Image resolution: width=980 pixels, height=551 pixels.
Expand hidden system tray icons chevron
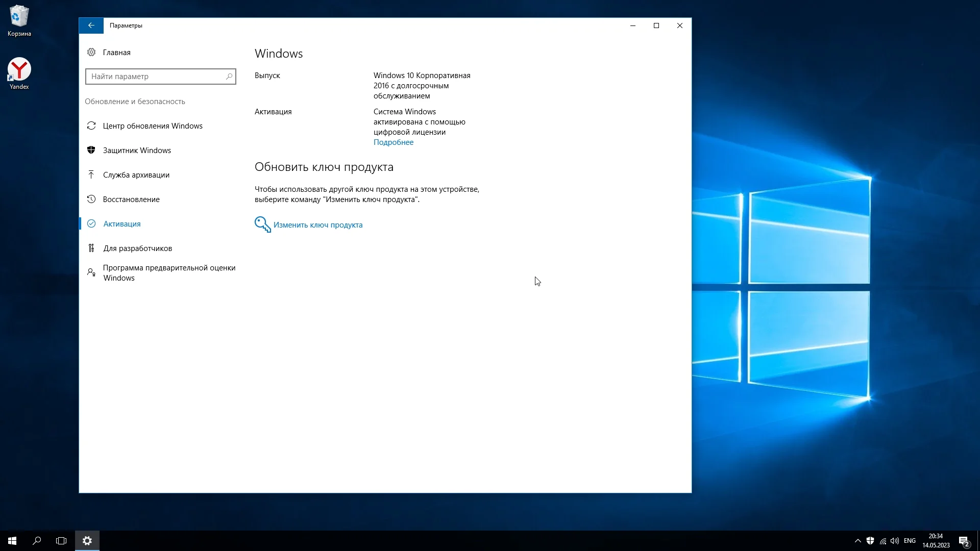point(857,541)
